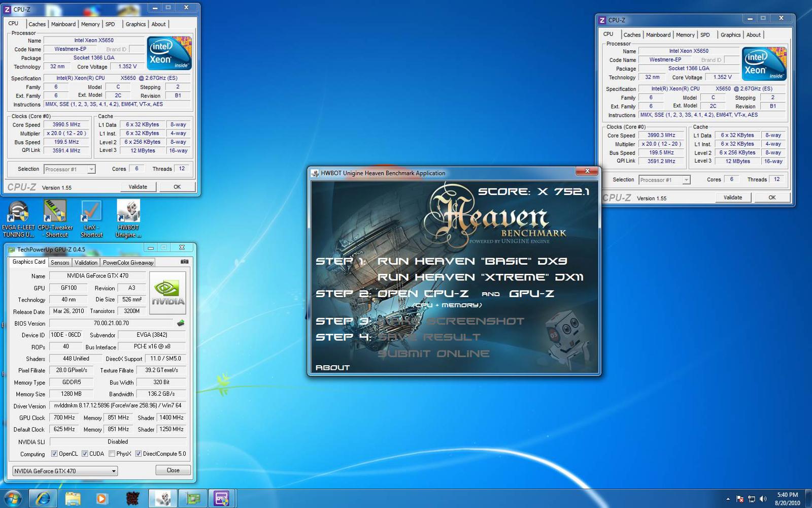812x508 pixels.
Task: Click the Driver Version field in GPU-Z
Action: (x=117, y=405)
